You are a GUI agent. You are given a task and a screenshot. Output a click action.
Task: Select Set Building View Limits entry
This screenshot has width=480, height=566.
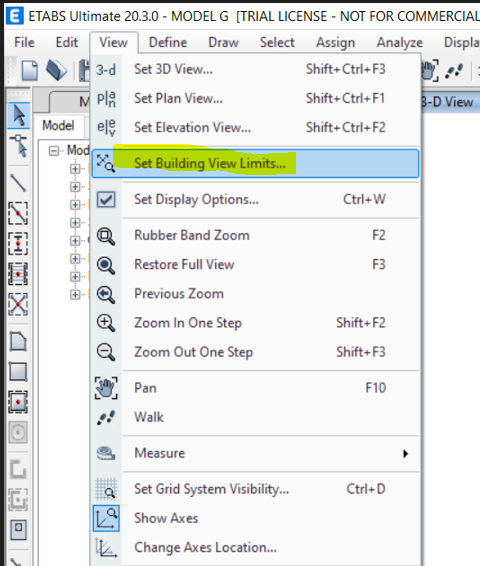(256, 163)
